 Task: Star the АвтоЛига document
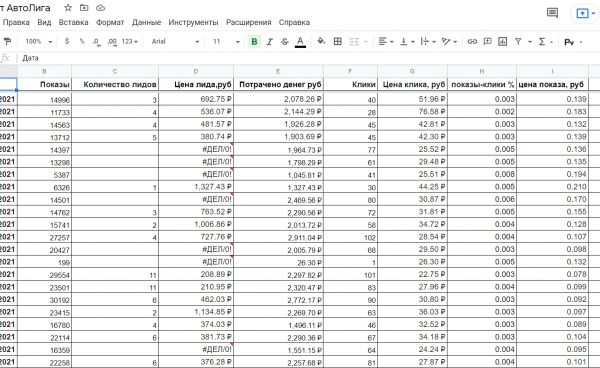tap(68, 8)
